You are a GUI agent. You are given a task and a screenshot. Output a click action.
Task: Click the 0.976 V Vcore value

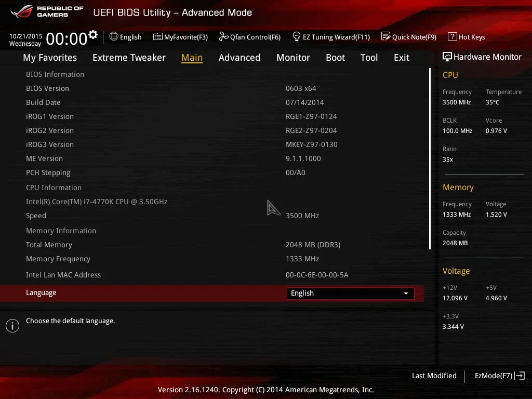(496, 130)
